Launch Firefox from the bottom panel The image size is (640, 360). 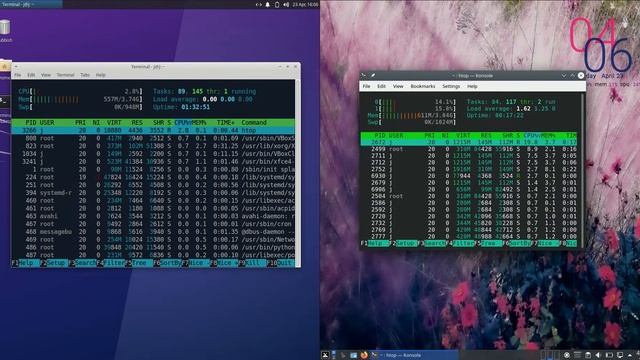point(364,355)
